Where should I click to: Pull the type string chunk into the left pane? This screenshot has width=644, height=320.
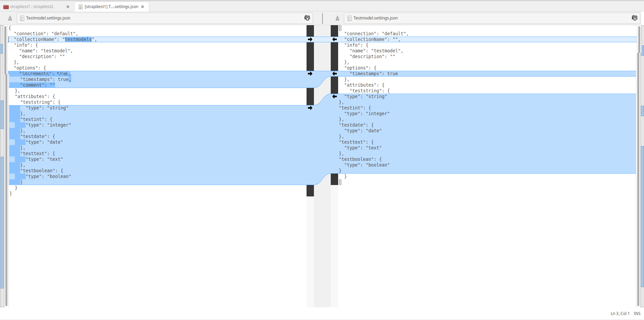(x=334, y=97)
